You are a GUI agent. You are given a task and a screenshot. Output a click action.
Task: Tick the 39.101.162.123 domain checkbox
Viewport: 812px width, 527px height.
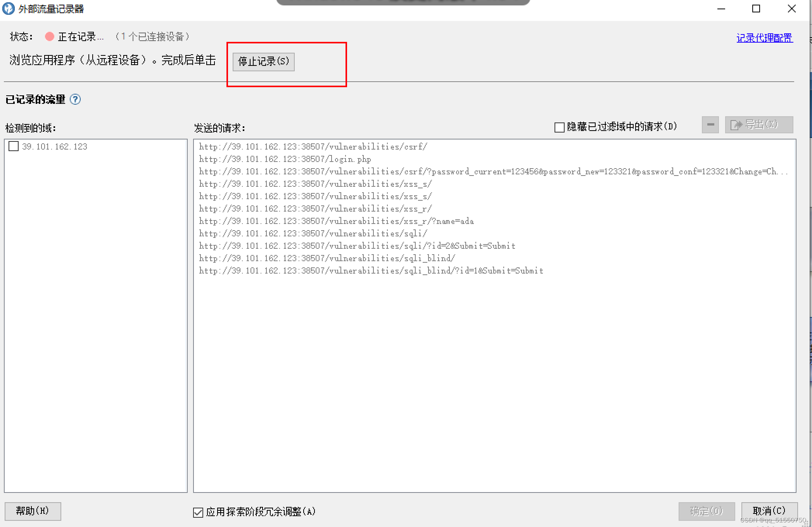coord(14,146)
